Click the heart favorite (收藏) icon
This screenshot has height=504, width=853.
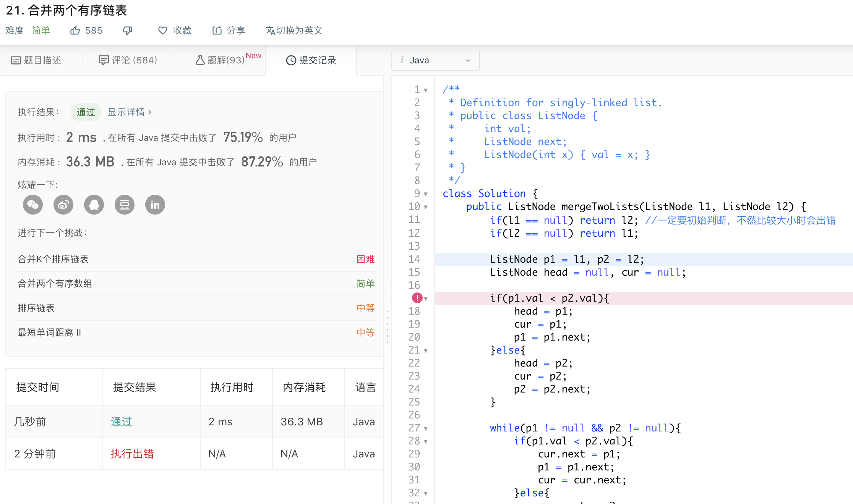pos(163,31)
